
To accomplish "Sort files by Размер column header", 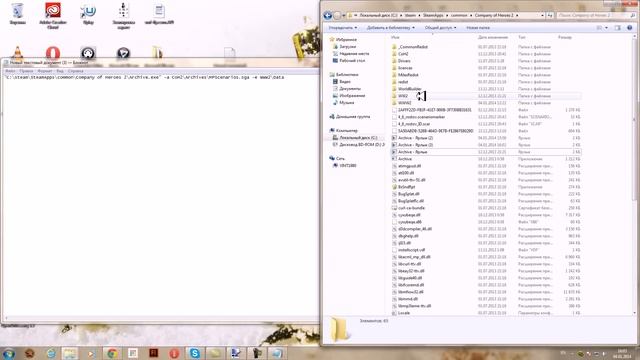I will [565, 37].
